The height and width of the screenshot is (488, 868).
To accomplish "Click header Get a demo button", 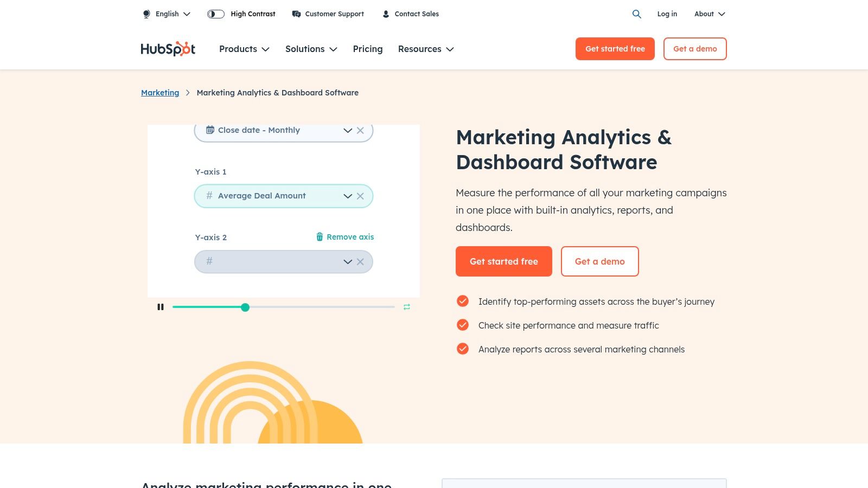I will (695, 49).
